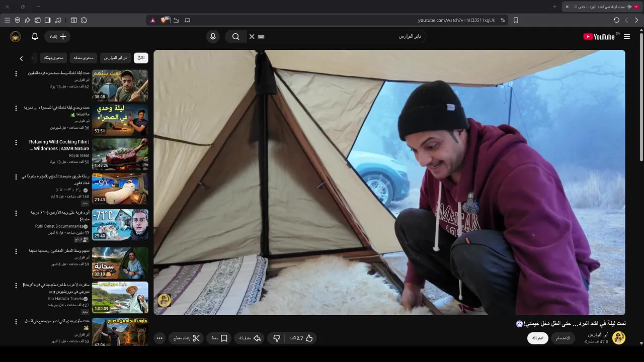
Task: Start voice search with microphone
Action: [213, 36]
